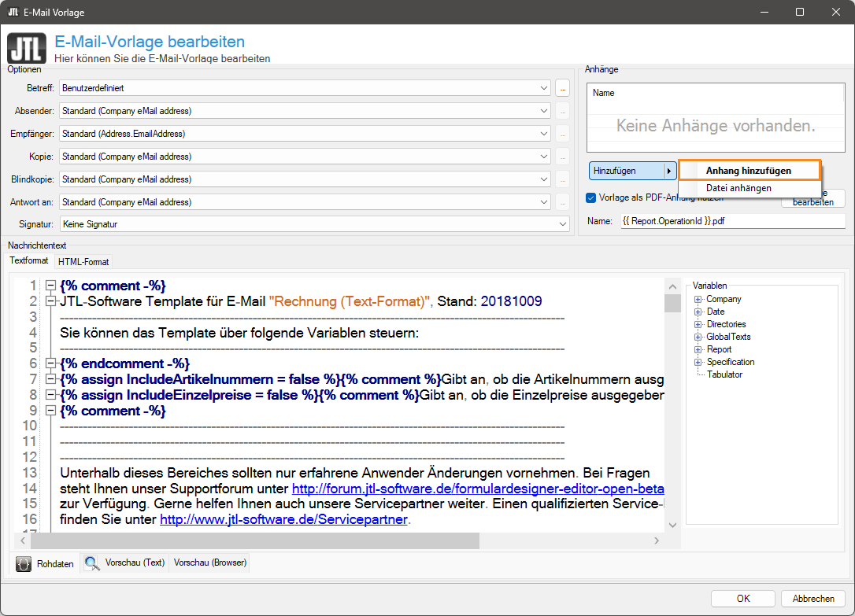The width and height of the screenshot is (855, 616).
Task: Click fold marker on line 9
Action: click(x=51, y=411)
